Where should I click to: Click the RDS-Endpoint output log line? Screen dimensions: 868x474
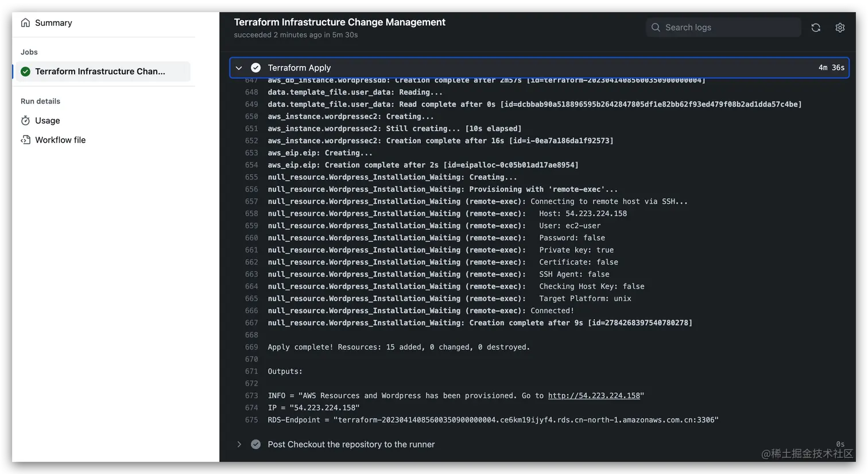(493, 420)
